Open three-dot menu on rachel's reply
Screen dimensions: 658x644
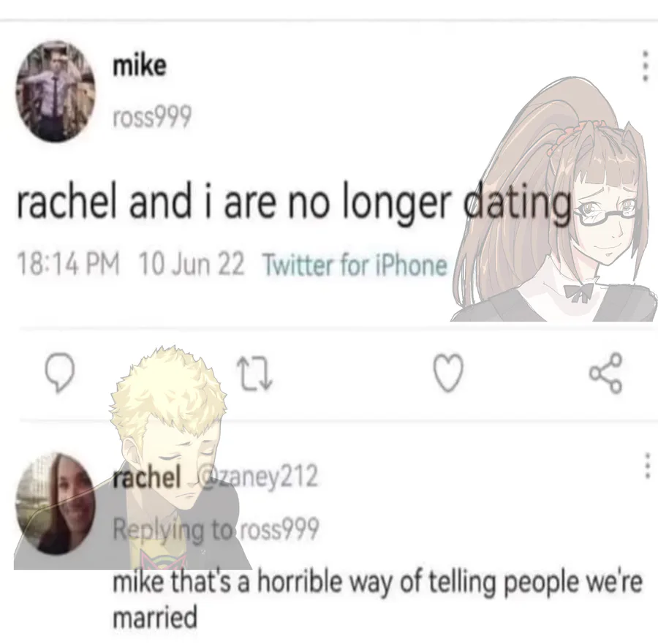[648, 466]
